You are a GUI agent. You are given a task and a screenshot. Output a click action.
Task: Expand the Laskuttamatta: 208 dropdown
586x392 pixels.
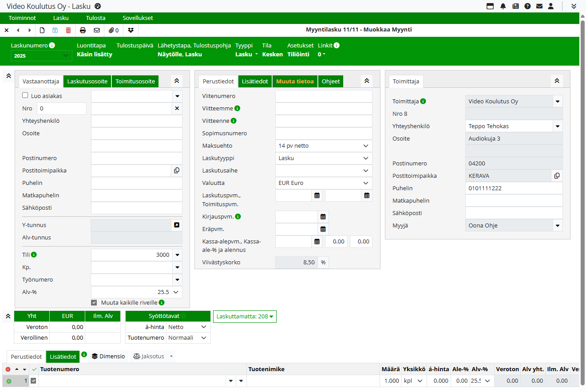coord(245,317)
